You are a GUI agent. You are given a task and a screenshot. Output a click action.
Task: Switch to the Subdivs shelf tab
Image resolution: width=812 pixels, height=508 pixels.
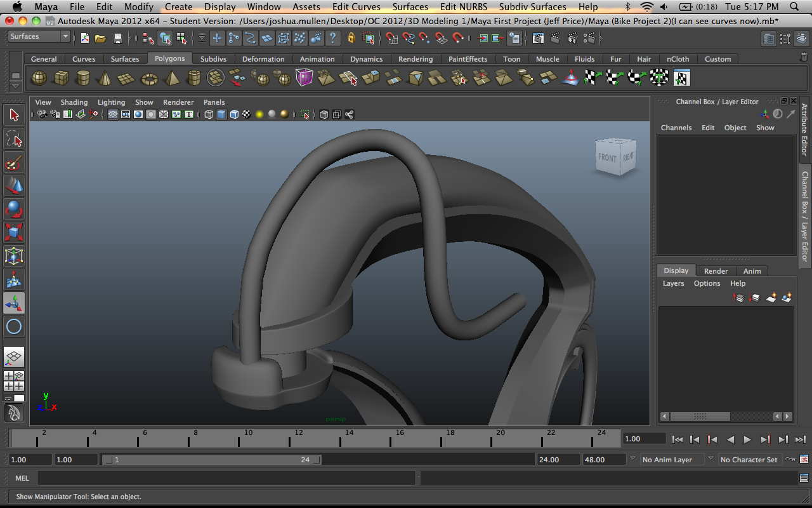point(213,58)
